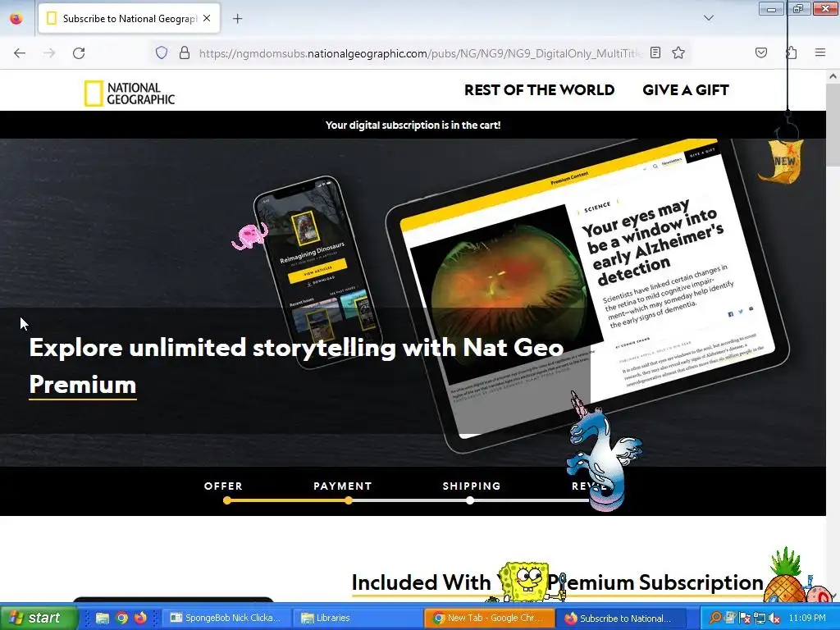The image size is (840, 630).
Task: Click the page scrollbar up arrow
Action: (x=833, y=76)
